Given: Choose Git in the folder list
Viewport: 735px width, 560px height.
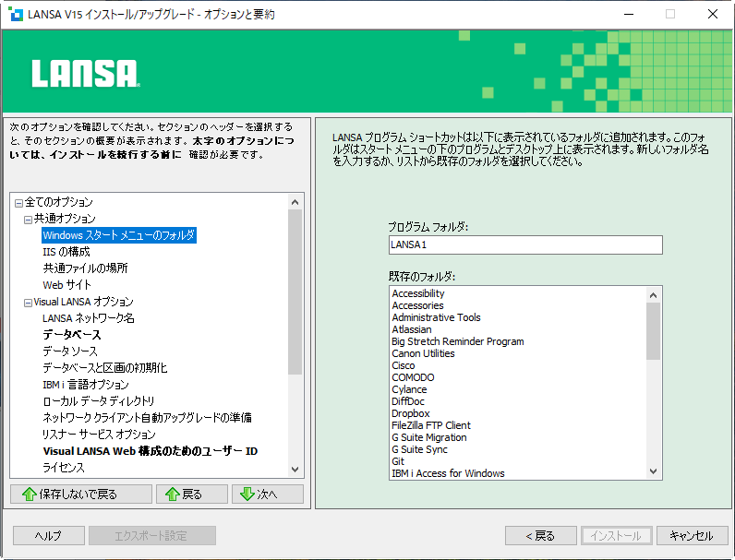Looking at the screenshot, I should click(x=398, y=461).
